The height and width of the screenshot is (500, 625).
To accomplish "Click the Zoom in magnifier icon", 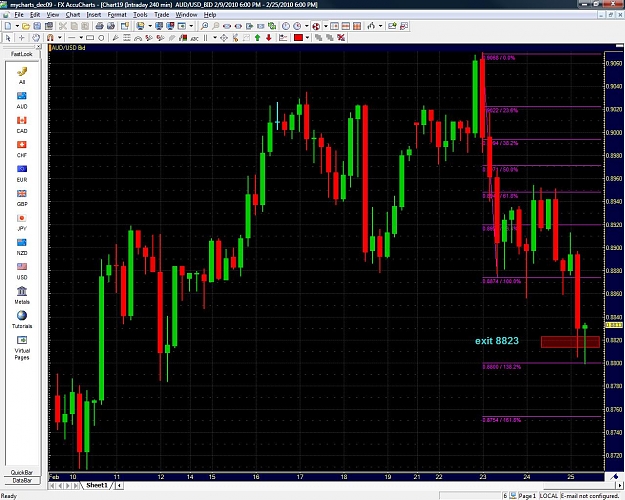I will [x=204, y=26].
